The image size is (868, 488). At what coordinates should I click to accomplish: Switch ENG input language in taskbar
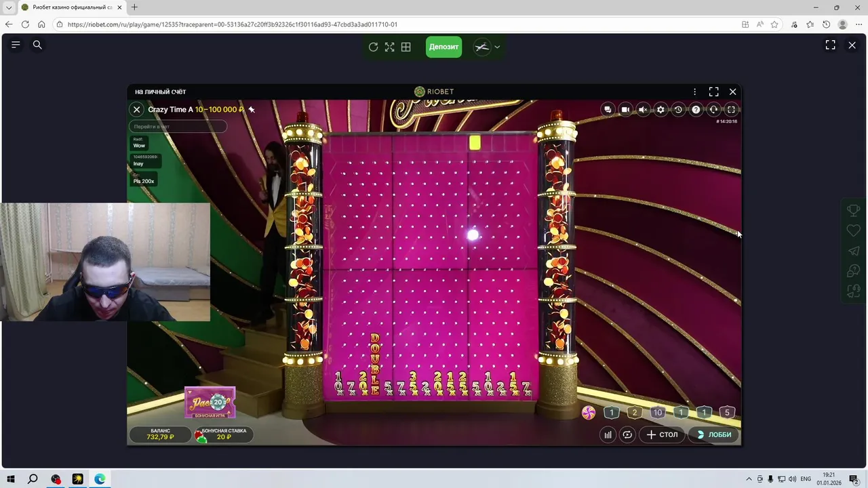(806, 479)
